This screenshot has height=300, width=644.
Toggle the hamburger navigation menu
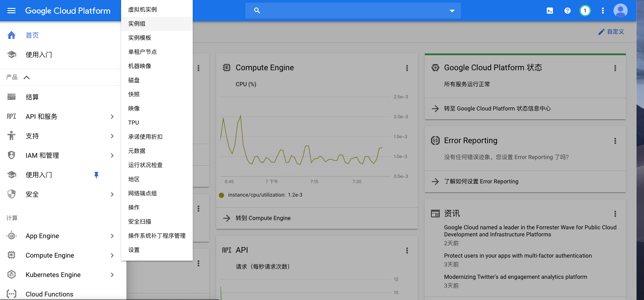11,11
